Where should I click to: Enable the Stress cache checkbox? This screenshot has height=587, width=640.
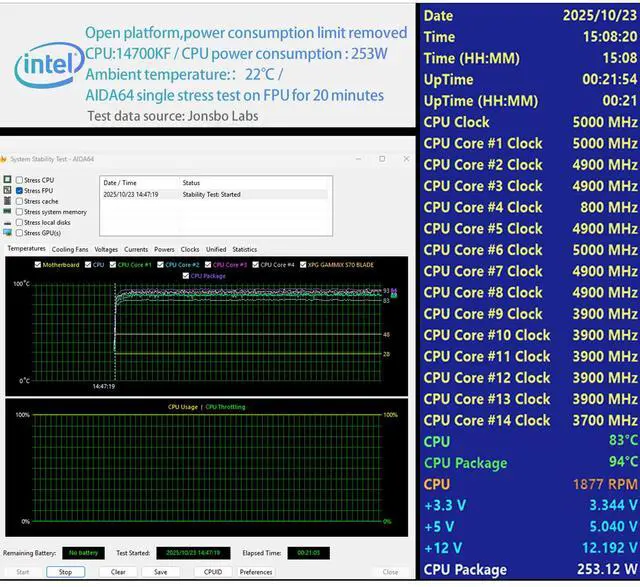coord(19,201)
